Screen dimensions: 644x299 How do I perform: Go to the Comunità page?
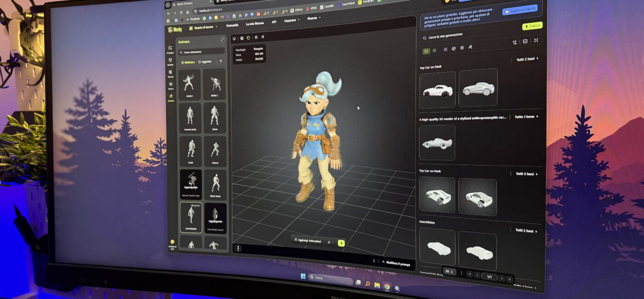click(x=232, y=25)
